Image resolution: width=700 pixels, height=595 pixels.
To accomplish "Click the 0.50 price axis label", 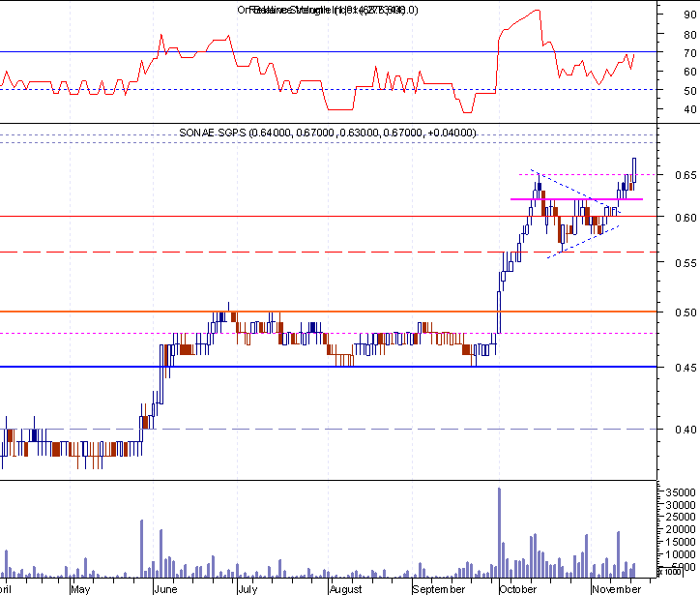I will [x=685, y=312].
